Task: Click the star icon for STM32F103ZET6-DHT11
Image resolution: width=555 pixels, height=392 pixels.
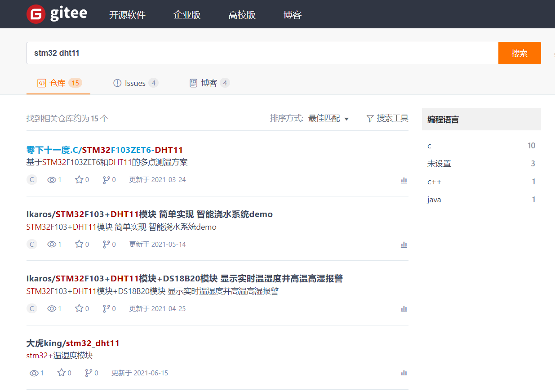Action: point(79,180)
